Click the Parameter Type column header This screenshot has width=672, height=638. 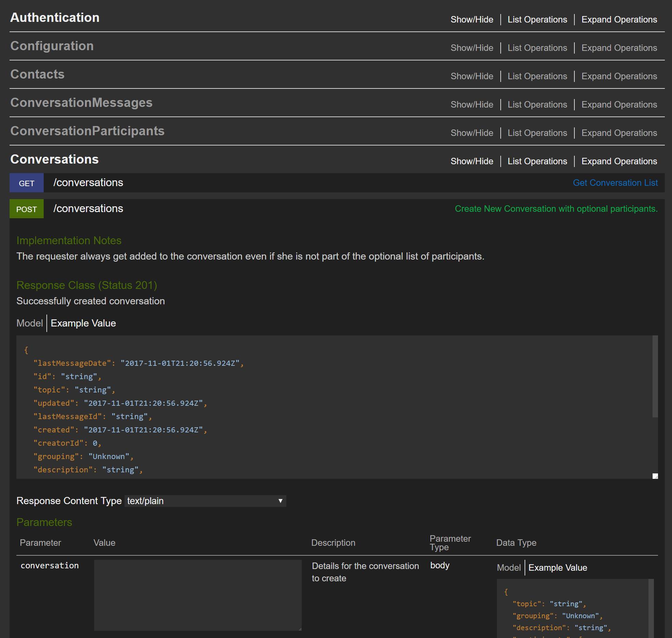point(450,543)
